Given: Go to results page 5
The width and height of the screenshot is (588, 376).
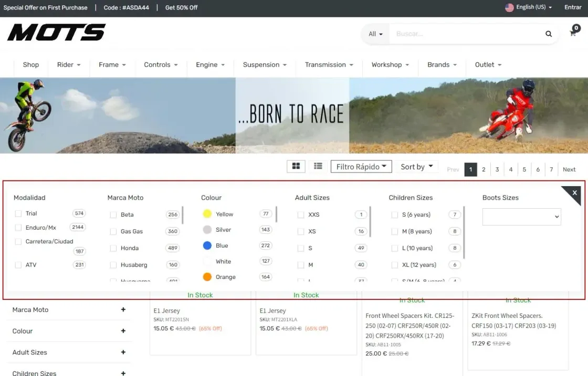Looking at the screenshot, I should pyautogui.click(x=524, y=169).
